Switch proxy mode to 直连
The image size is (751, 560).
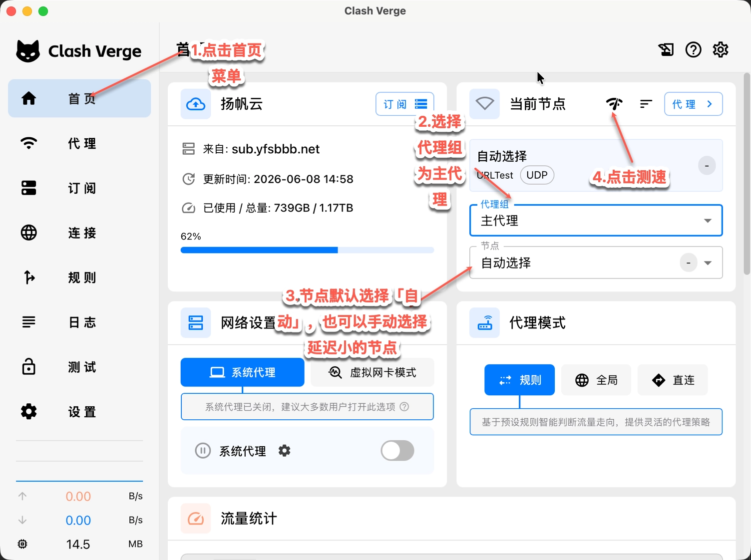click(x=673, y=380)
